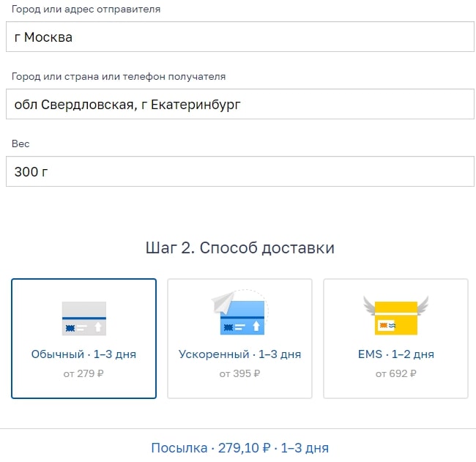This screenshot has height=462, width=476.
Task: Click the "EMS · 1–2 дня" label
Action: point(396,354)
